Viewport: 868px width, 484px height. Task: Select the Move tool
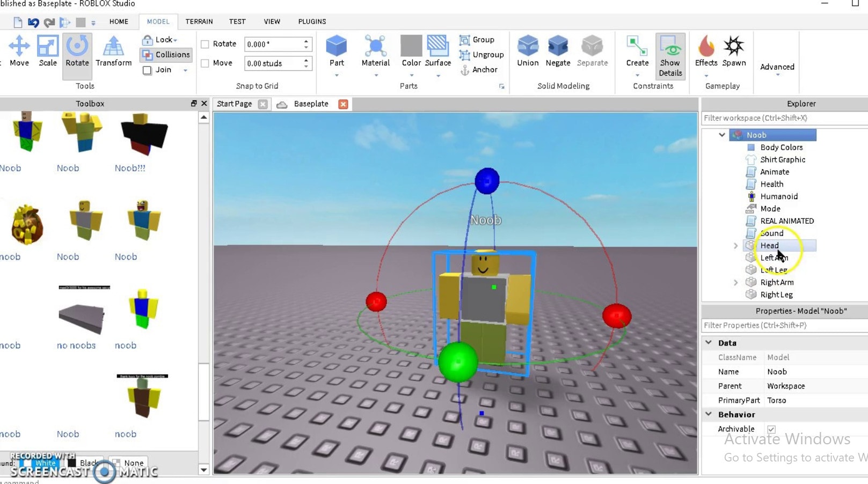click(x=19, y=52)
